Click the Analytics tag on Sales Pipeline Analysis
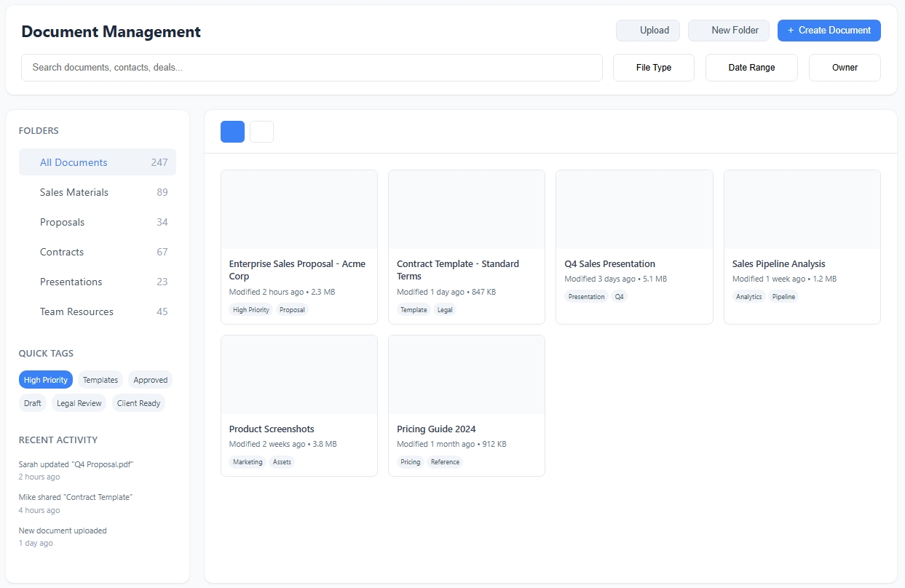 pos(748,297)
